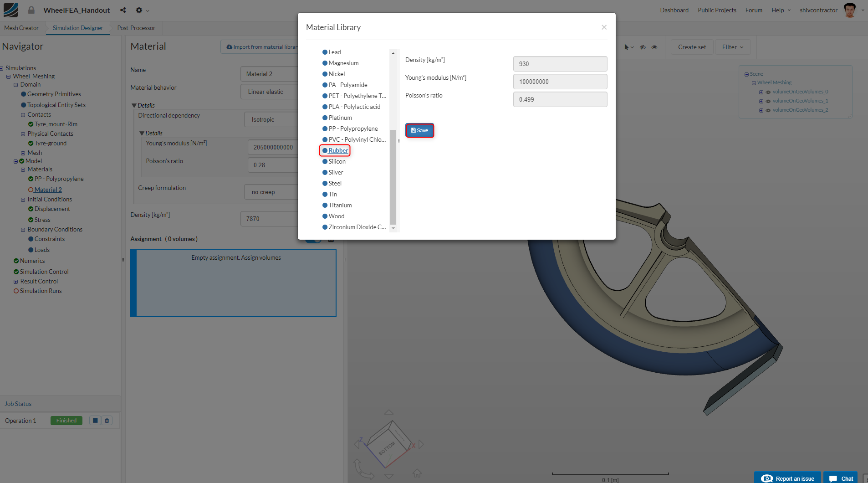Close the Material Library dialog
Image resolution: width=868 pixels, height=483 pixels.
tap(604, 27)
